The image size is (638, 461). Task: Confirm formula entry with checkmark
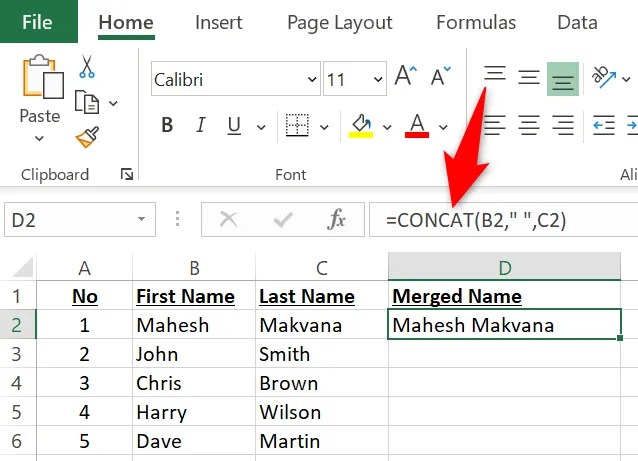(x=283, y=220)
